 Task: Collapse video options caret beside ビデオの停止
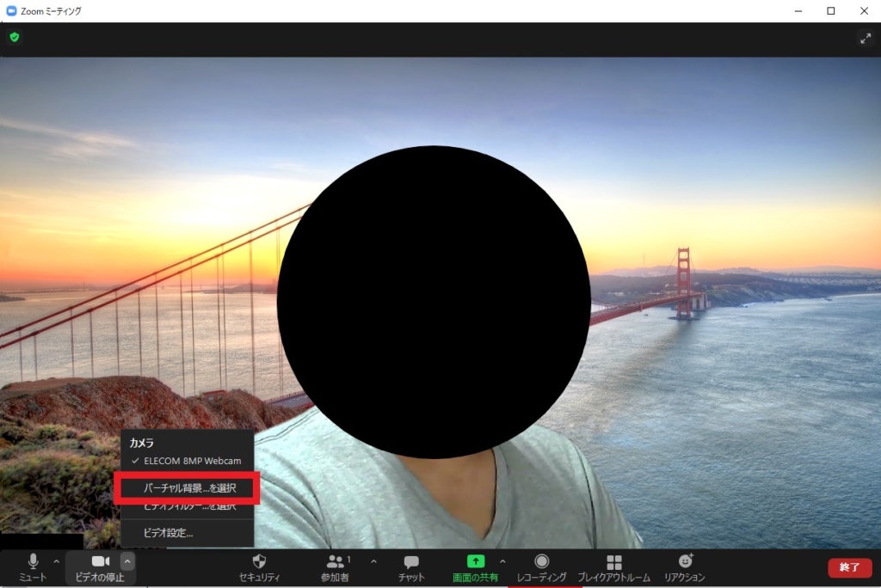pos(127,561)
